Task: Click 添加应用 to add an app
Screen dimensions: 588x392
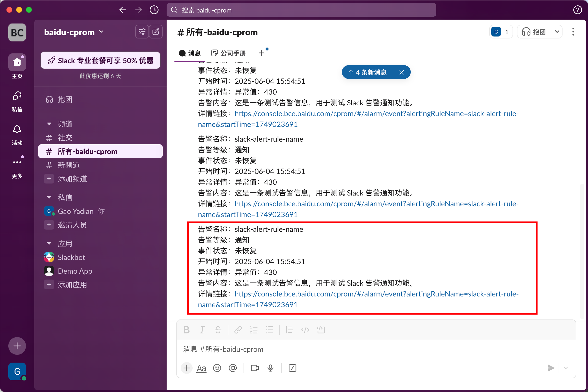Action: pyautogui.click(x=100, y=285)
